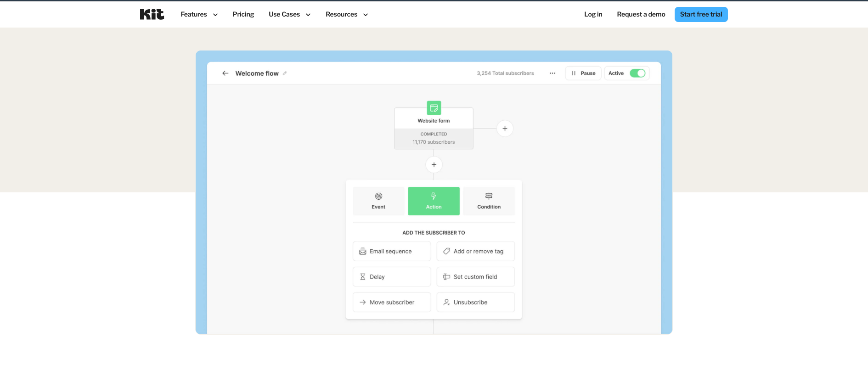868x387 pixels.
Task: Expand the Features dropdown menu
Action: [199, 14]
